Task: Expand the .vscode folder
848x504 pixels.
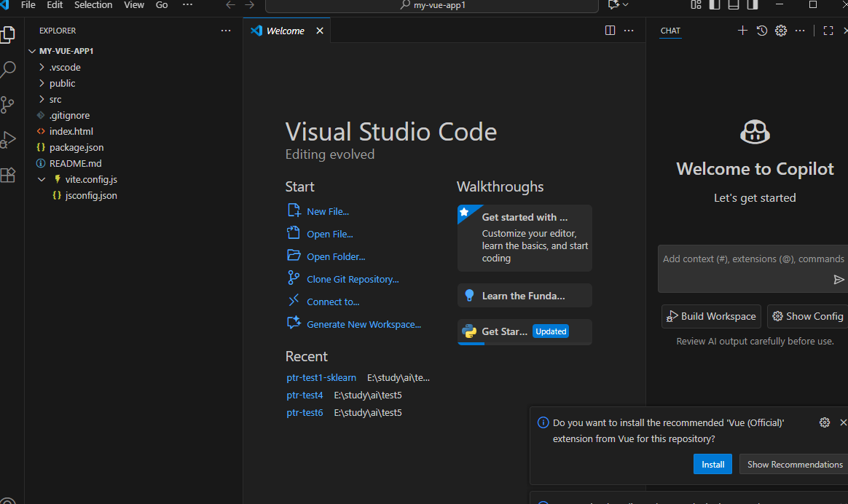Action: pyautogui.click(x=42, y=67)
